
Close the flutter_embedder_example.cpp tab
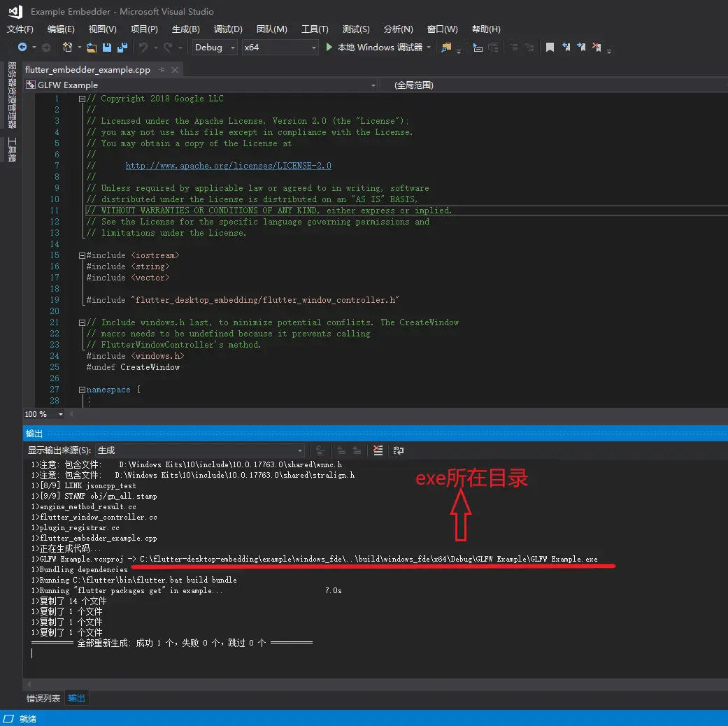point(175,70)
